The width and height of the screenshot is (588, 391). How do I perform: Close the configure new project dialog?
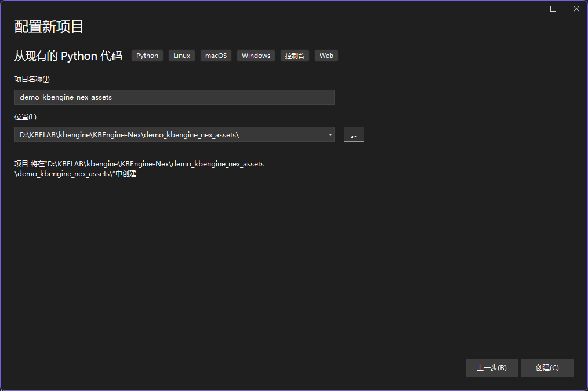coord(576,9)
